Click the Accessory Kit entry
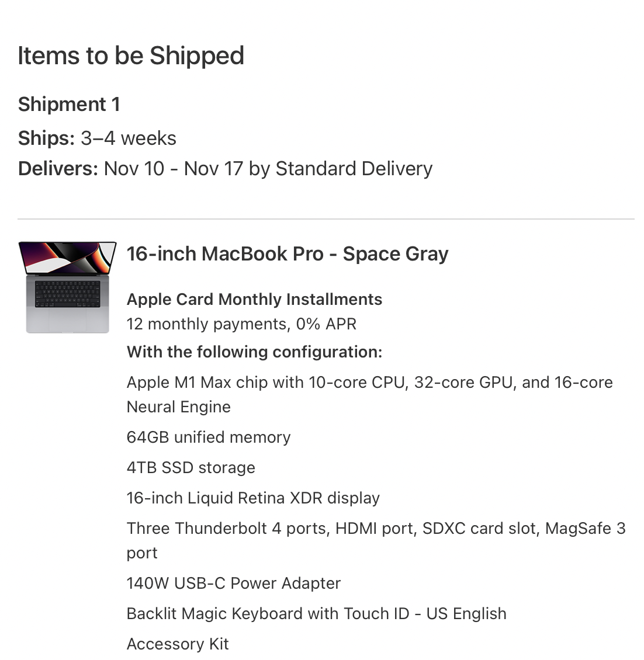This screenshot has width=644, height=660. (178, 644)
